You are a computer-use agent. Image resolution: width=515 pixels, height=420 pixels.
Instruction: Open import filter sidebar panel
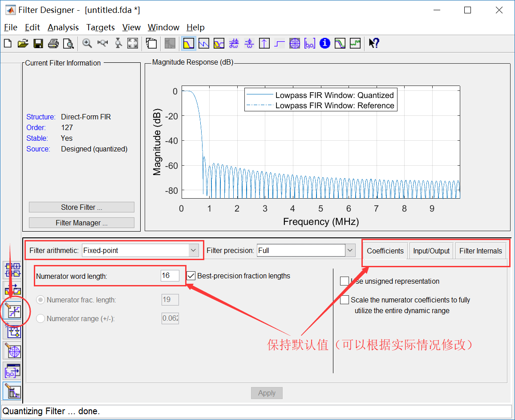[x=12, y=371]
